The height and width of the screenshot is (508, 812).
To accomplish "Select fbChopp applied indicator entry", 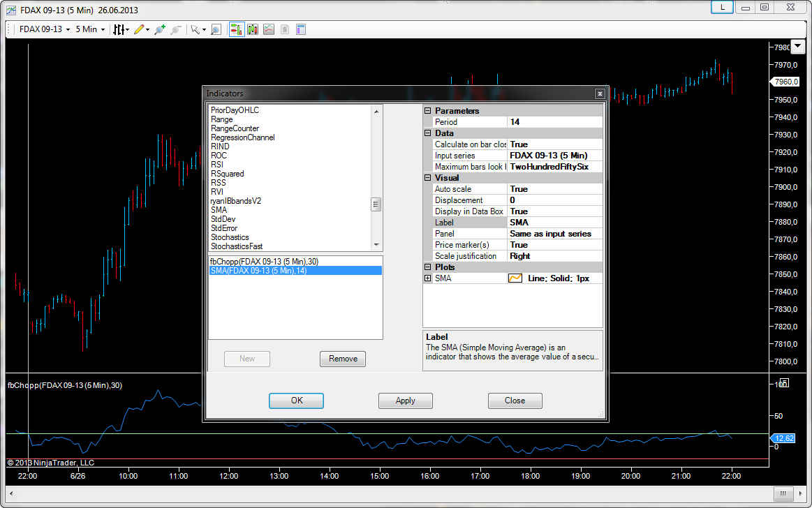I will tap(264, 262).
